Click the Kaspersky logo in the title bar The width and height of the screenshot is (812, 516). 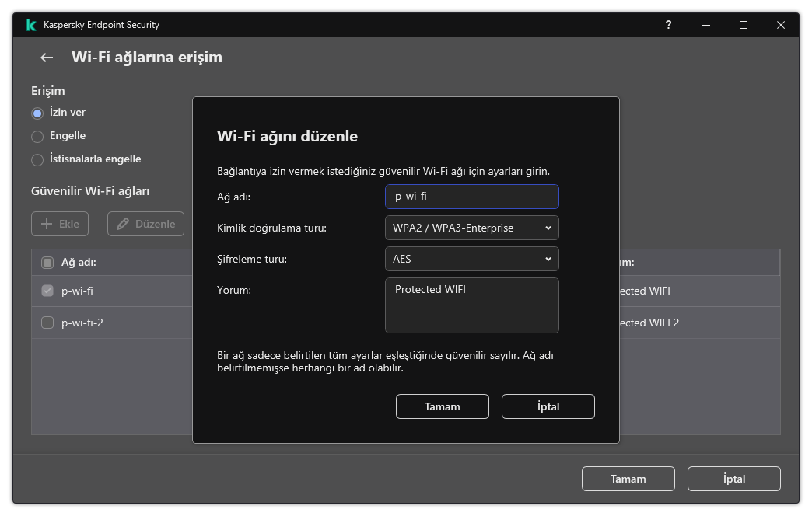click(30, 24)
